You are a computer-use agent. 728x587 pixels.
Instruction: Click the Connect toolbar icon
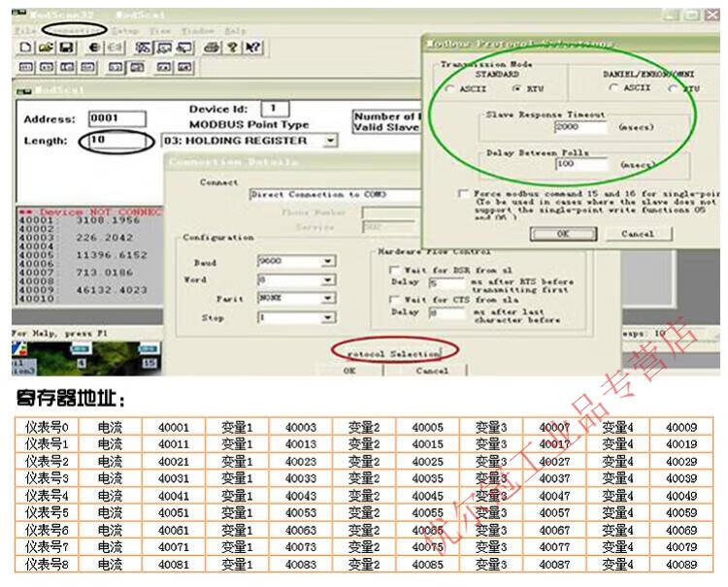(95, 48)
